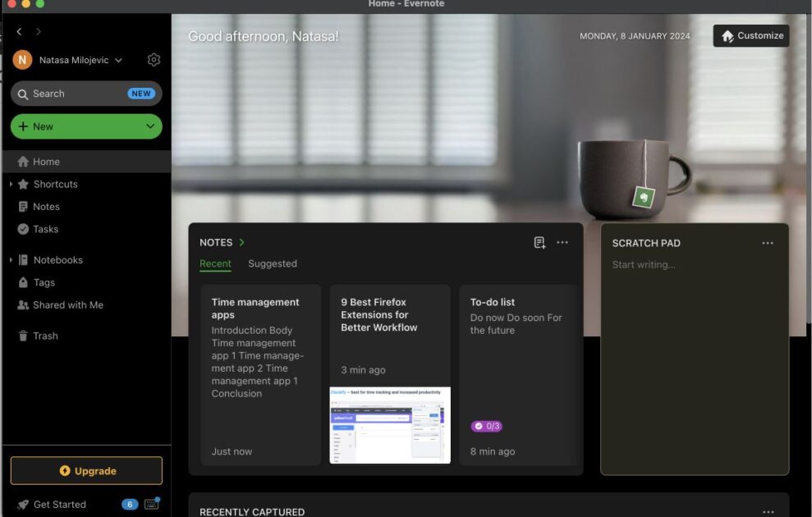This screenshot has width=812, height=517.
Task: Click the create new note icon in Notes widget
Action: (539, 242)
